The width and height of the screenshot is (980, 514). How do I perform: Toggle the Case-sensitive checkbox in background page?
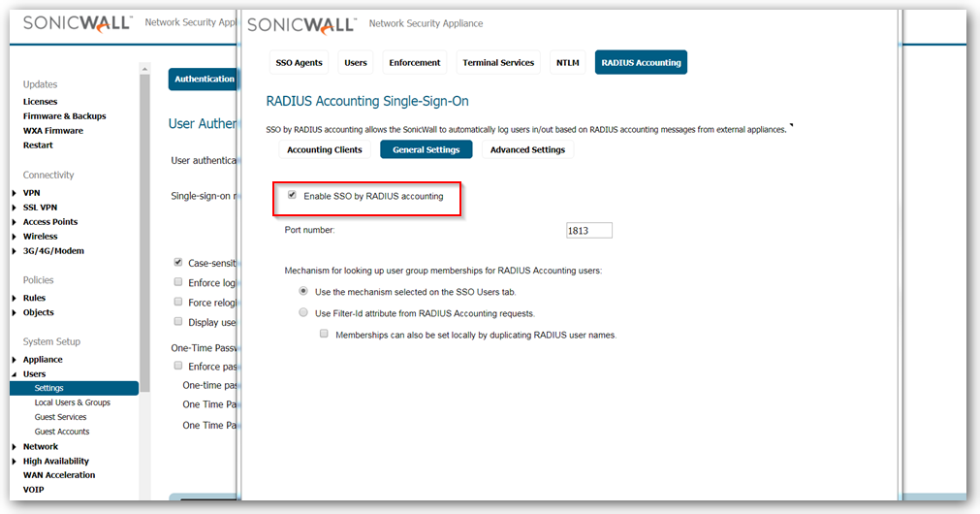pyautogui.click(x=178, y=263)
